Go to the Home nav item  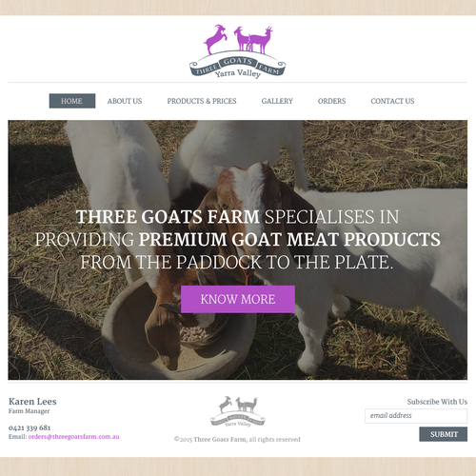pyautogui.click(x=72, y=101)
